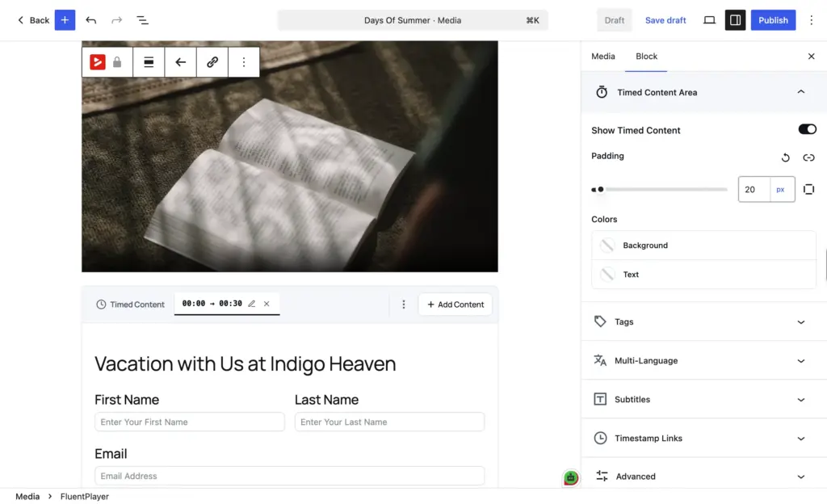Open the Days Of Summer command bar
Screen dimensions: 827x504
coord(413,20)
